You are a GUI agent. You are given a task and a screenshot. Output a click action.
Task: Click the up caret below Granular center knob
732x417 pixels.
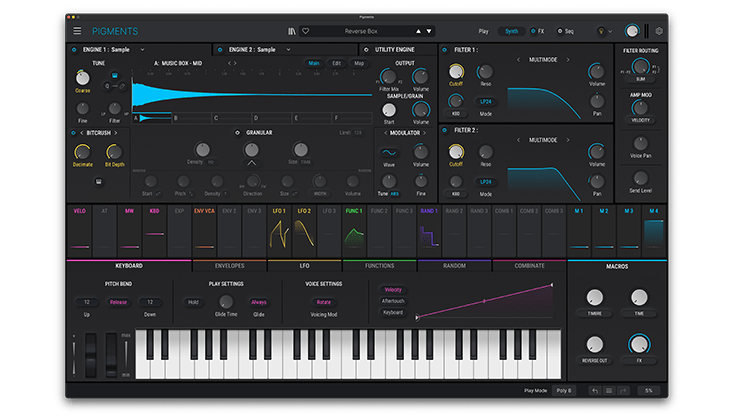point(251,163)
